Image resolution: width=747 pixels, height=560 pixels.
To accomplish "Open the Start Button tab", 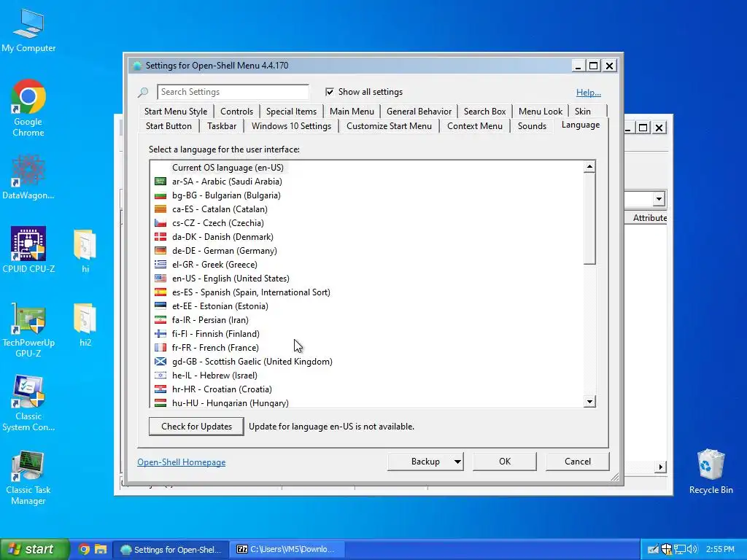I will pyautogui.click(x=169, y=126).
